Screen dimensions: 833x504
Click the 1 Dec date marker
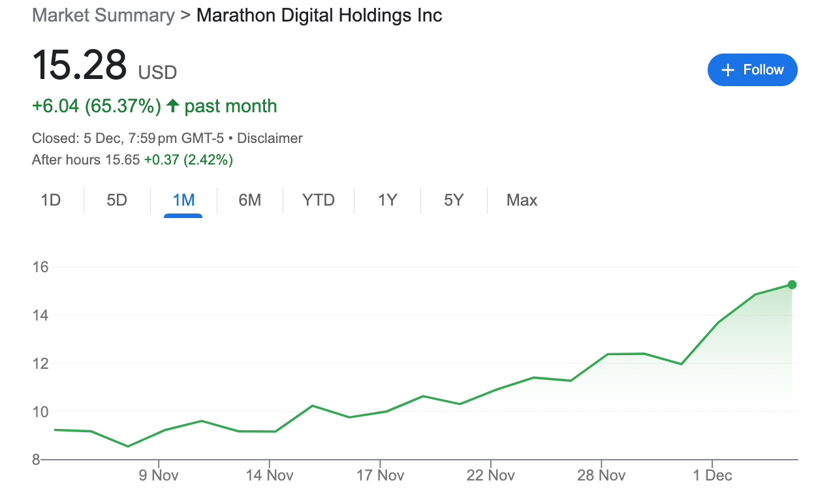(712, 475)
